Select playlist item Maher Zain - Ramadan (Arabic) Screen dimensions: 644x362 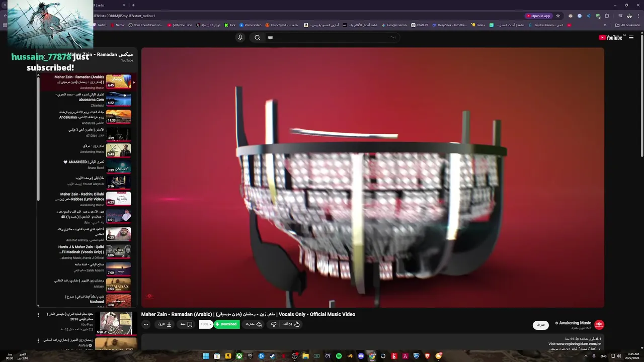(x=87, y=82)
